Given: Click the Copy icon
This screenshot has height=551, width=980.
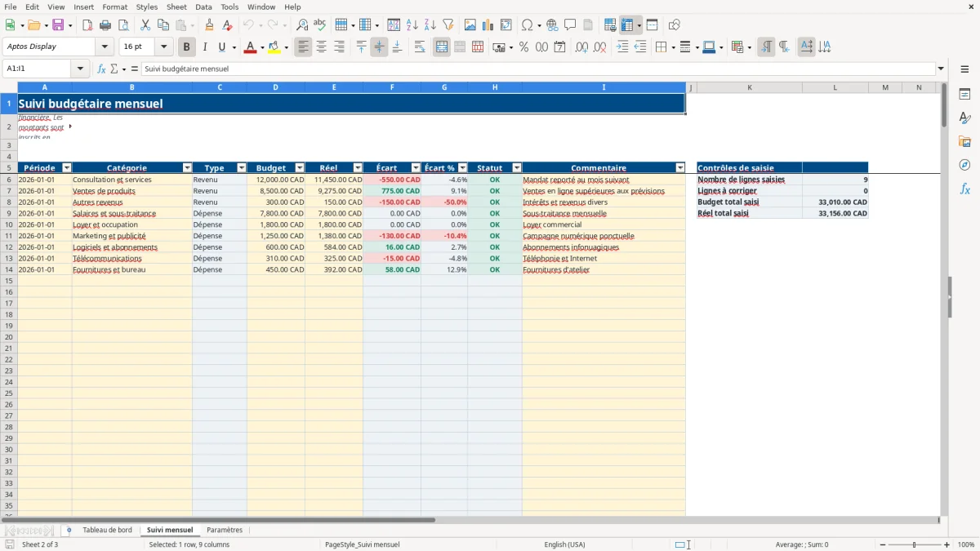Looking at the screenshot, I should (163, 25).
